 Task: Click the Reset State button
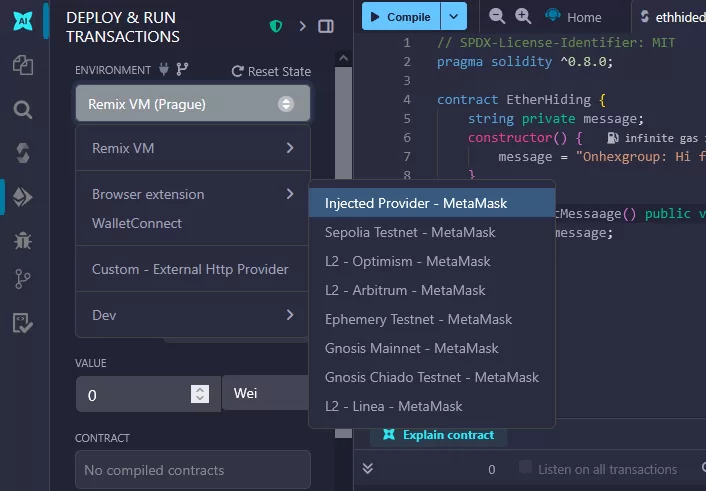(x=271, y=71)
